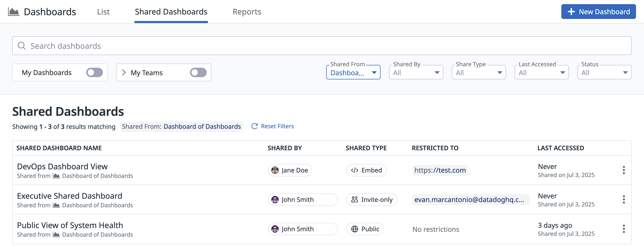Screen dimensions: 644x247
Task: Click 'Never' in the Executive Shared Dashboard row
Action: pyautogui.click(x=547, y=196)
